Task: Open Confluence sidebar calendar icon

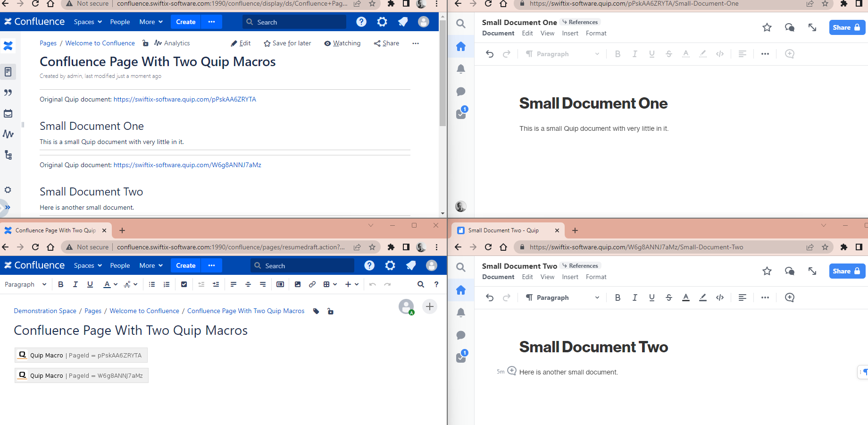Action: tap(8, 113)
